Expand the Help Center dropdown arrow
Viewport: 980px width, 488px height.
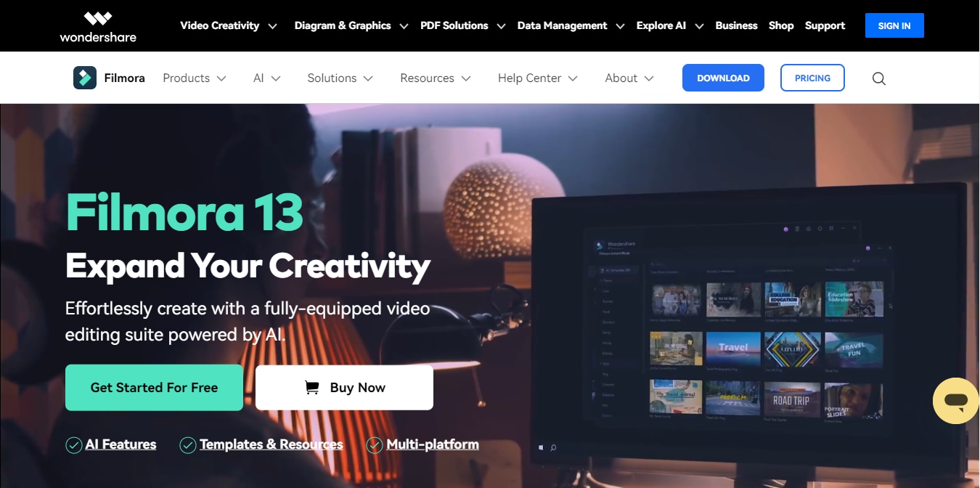click(x=573, y=78)
